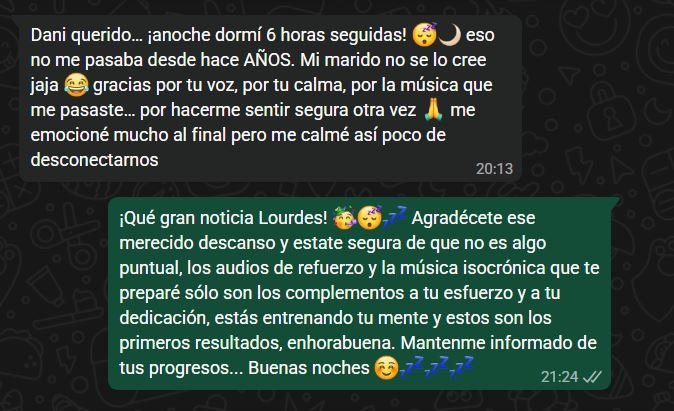Click the word "desconectarnos" in received message

click(x=94, y=160)
